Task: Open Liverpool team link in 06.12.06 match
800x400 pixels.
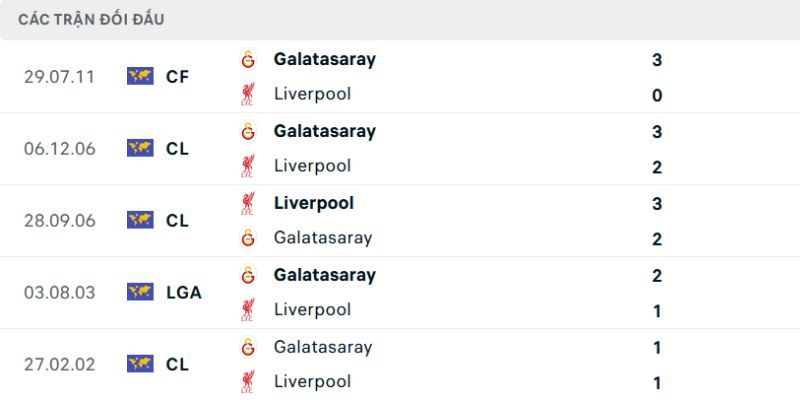Action: [x=312, y=166]
